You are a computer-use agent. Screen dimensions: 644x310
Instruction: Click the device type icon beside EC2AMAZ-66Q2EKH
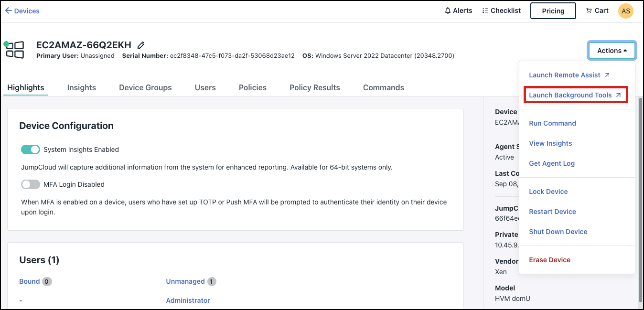pos(14,49)
